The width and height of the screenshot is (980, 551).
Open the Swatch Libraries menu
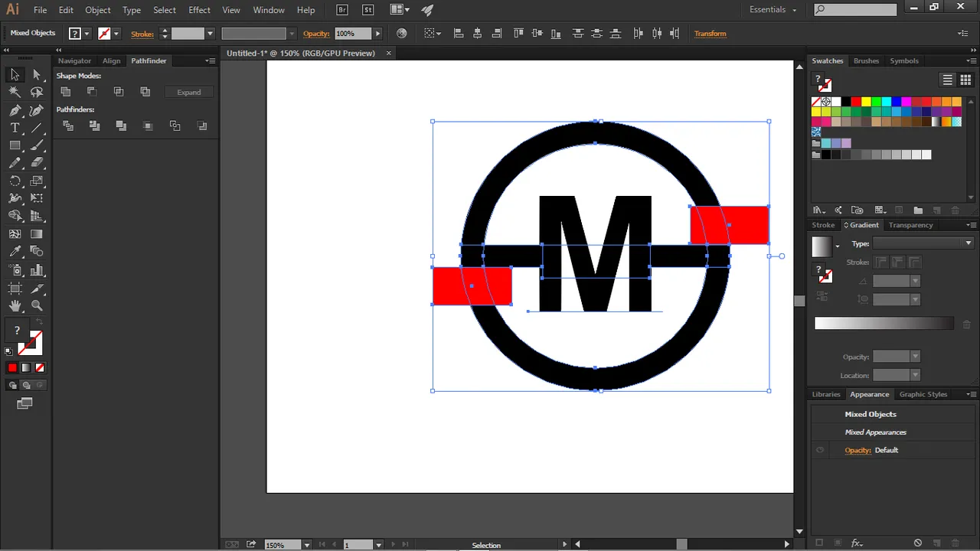pos(819,210)
